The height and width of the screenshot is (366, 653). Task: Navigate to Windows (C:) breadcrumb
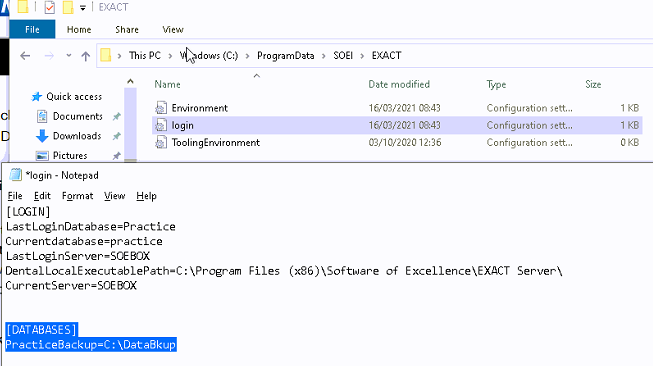point(209,55)
